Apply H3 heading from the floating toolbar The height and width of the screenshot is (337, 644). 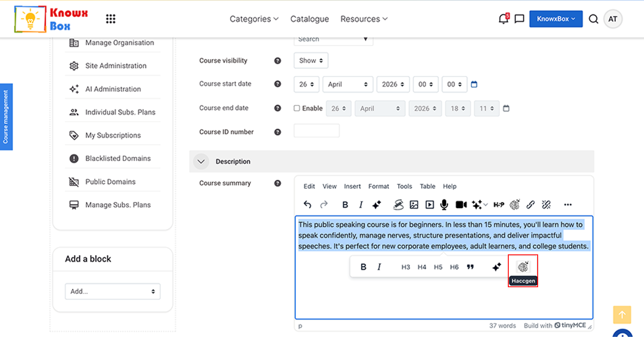point(405,267)
